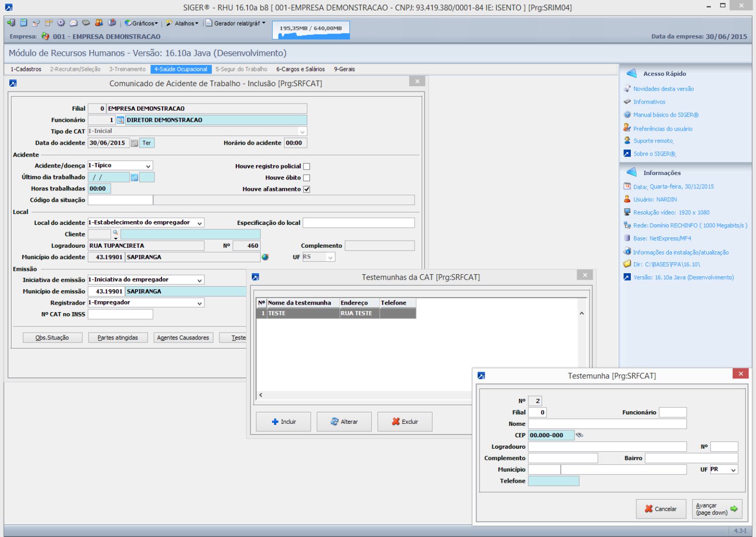Click the CEP lookup icon in the Testemunha form
The image size is (756, 537).
click(x=580, y=435)
